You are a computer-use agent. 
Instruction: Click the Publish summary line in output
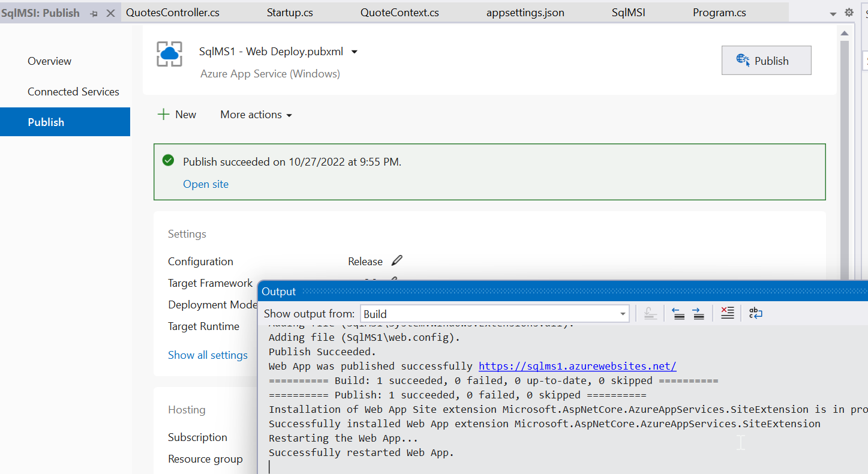click(x=457, y=395)
